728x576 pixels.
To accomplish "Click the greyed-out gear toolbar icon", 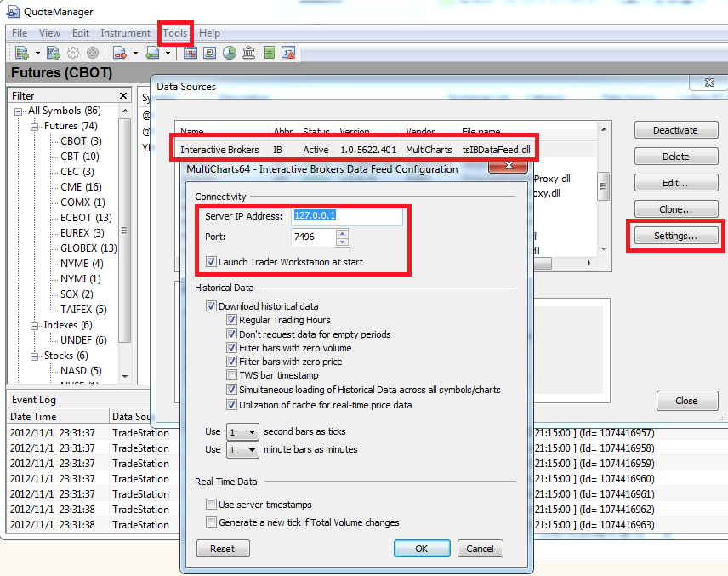I will (x=73, y=53).
